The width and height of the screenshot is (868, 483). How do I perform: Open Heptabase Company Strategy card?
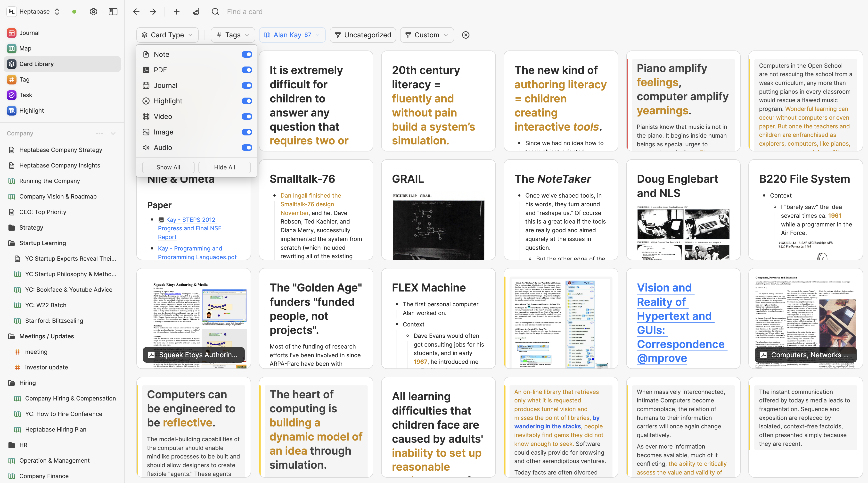click(62, 150)
